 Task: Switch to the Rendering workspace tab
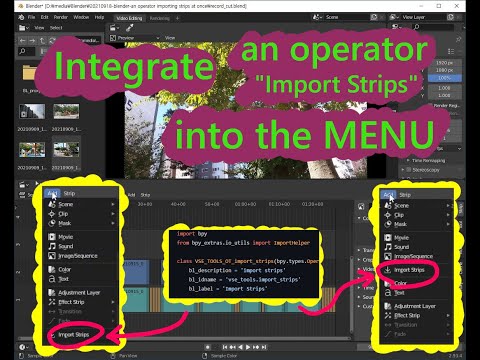click(x=159, y=18)
